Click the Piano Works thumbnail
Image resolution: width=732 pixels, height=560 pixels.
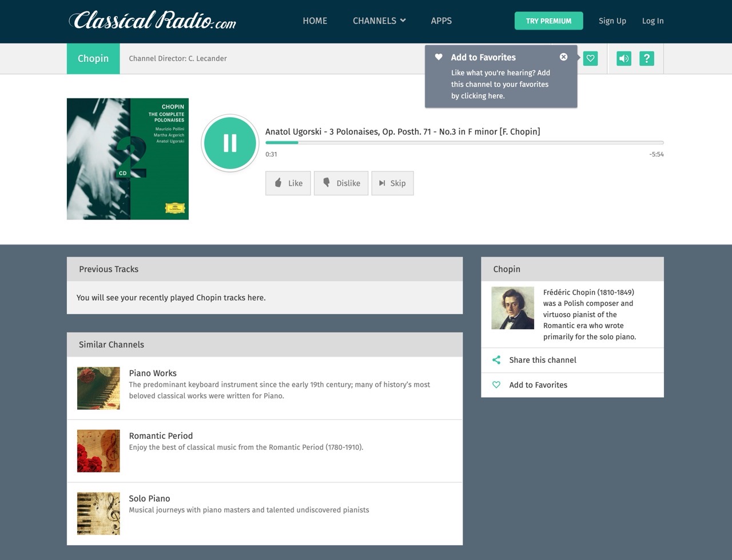coord(98,388)
